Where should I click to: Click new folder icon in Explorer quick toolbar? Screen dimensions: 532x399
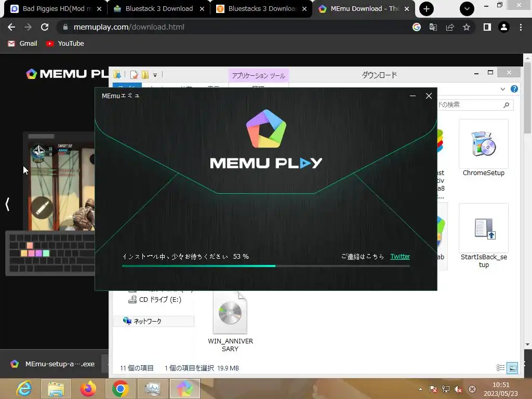tap(145, 75)
